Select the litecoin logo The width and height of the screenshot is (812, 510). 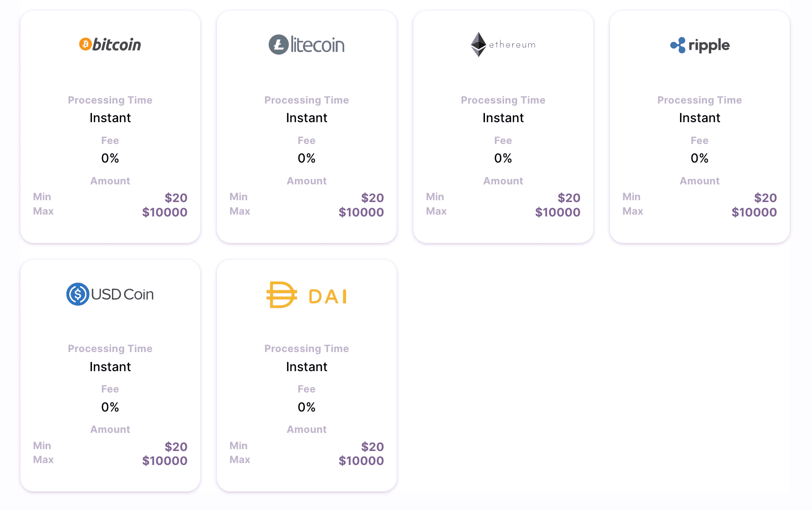click(307, 45)
